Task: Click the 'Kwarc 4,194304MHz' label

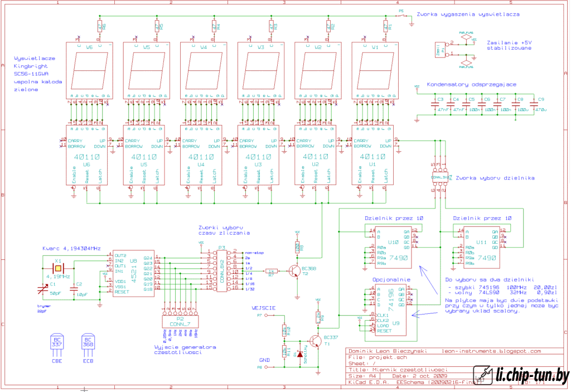Action: point(72,249)
